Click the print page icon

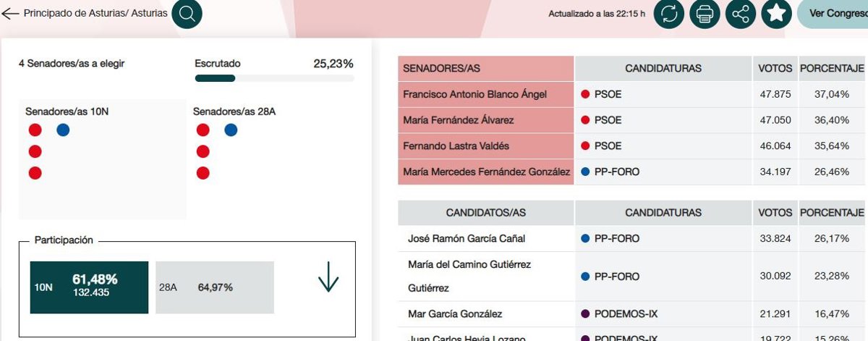click(x=705, y=14)
